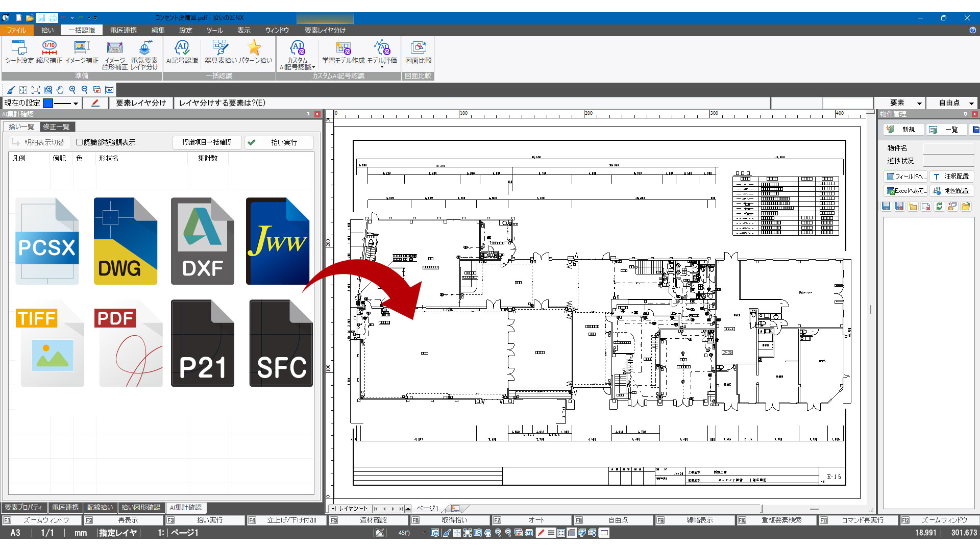Click the new folder icon in 物件管理
Viewport: 980px width, 551px height.
913,206
